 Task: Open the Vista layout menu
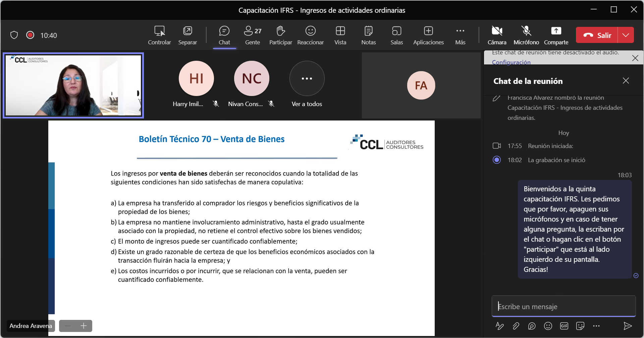pos(340,35)
